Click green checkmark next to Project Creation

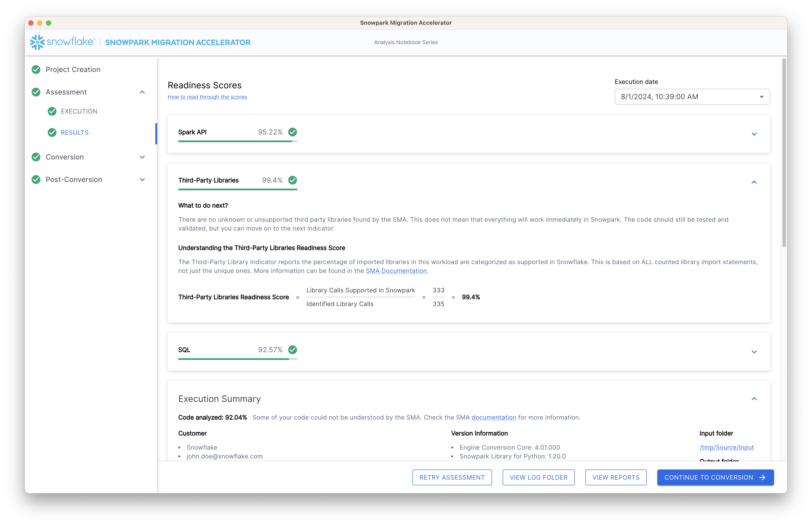point(36,70)
